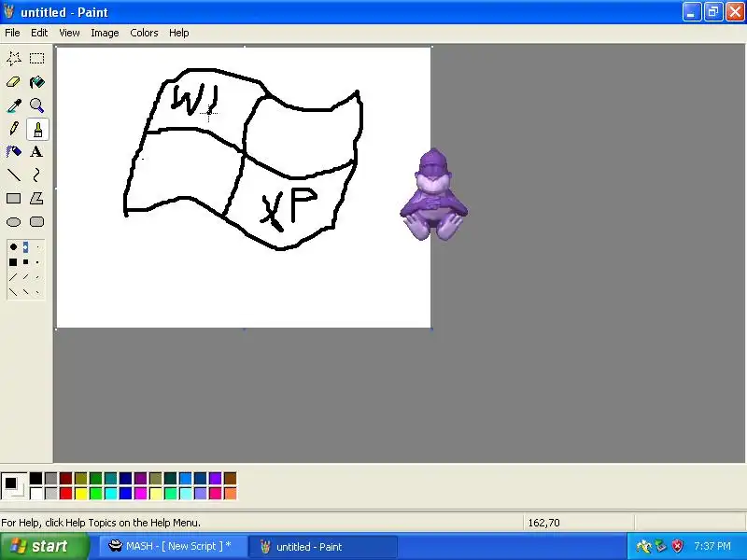The image size is (747, 560).
Task: Select the Text tool
Action: click(x=37, y=152)
